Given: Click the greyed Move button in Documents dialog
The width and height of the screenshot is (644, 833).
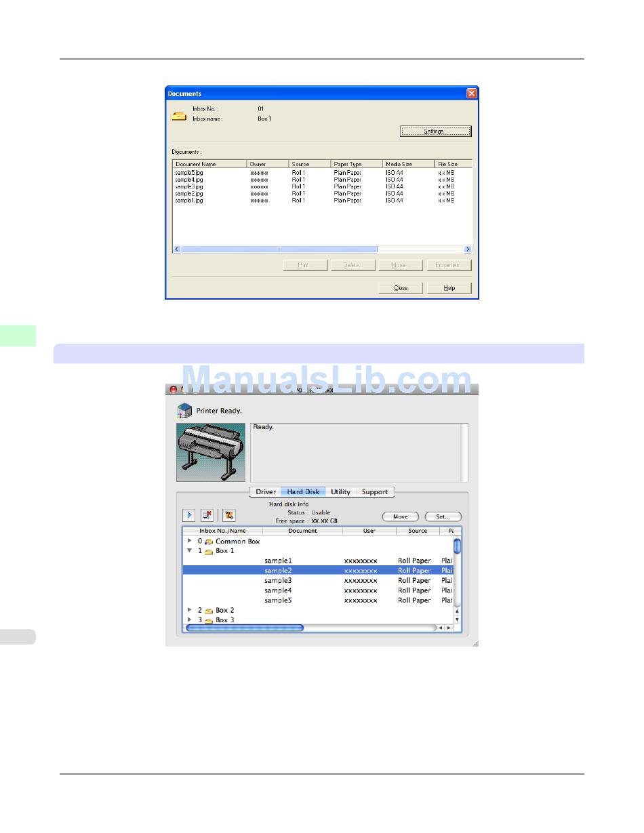Looking at the screenshot, I should 401,265.
